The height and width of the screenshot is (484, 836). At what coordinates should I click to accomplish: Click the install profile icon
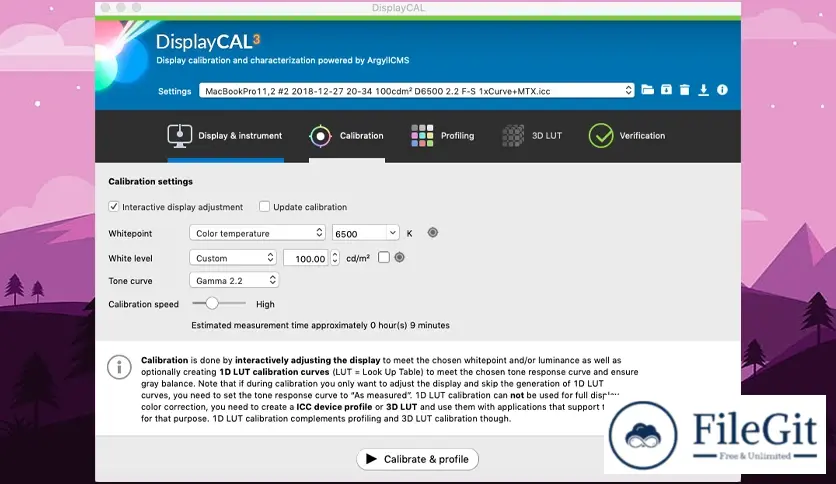666,90
